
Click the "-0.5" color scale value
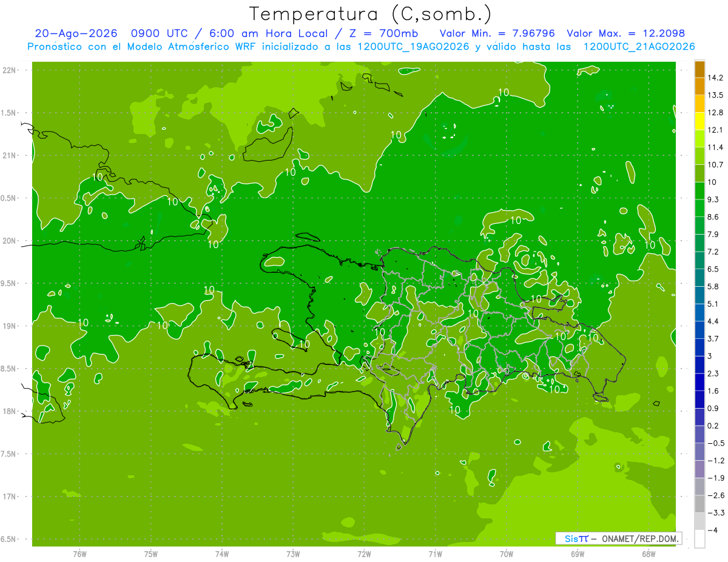(715, 443)
